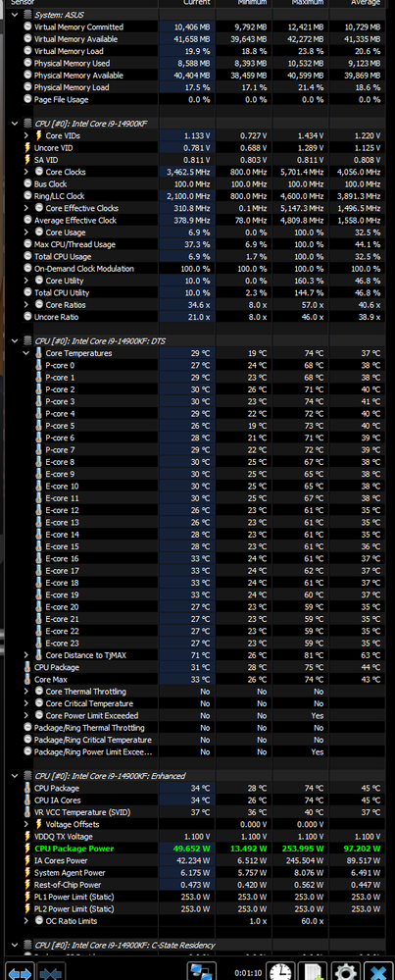Click the Uncore Ratio sensor icon

(27, 317)
